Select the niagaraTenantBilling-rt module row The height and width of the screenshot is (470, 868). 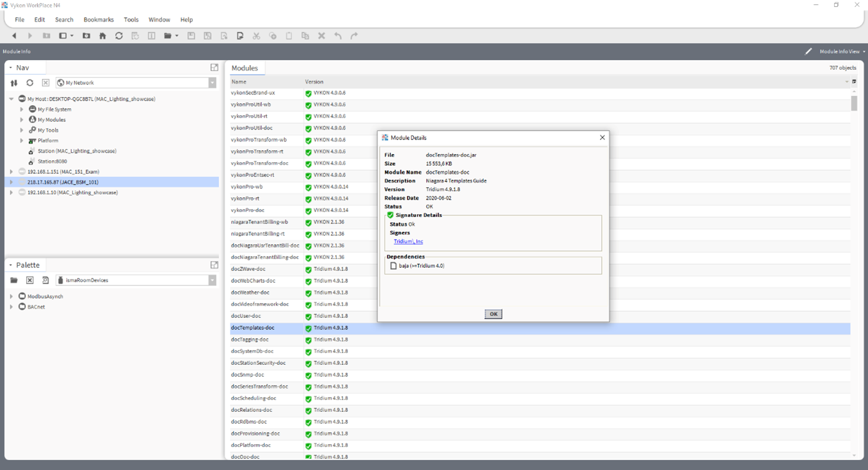[540, 234]
